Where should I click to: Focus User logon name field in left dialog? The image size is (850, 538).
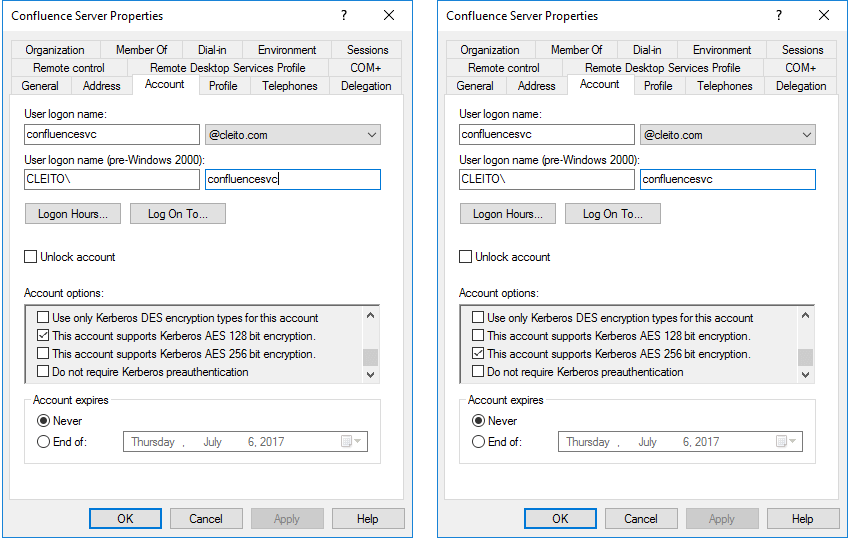(112, 134)
